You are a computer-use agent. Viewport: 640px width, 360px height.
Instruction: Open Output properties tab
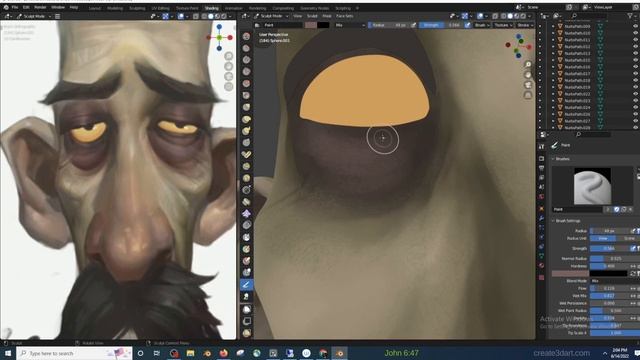[x=542, y=168]
